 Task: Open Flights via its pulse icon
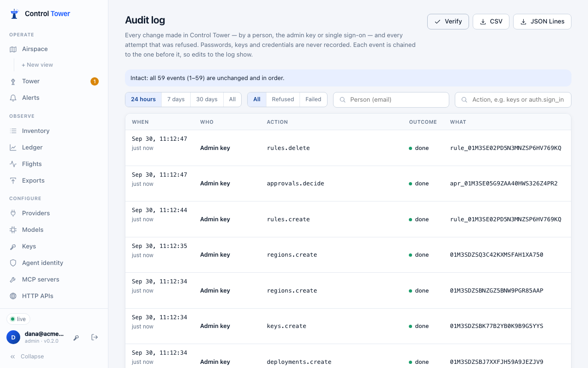click(x=13, y=164)
